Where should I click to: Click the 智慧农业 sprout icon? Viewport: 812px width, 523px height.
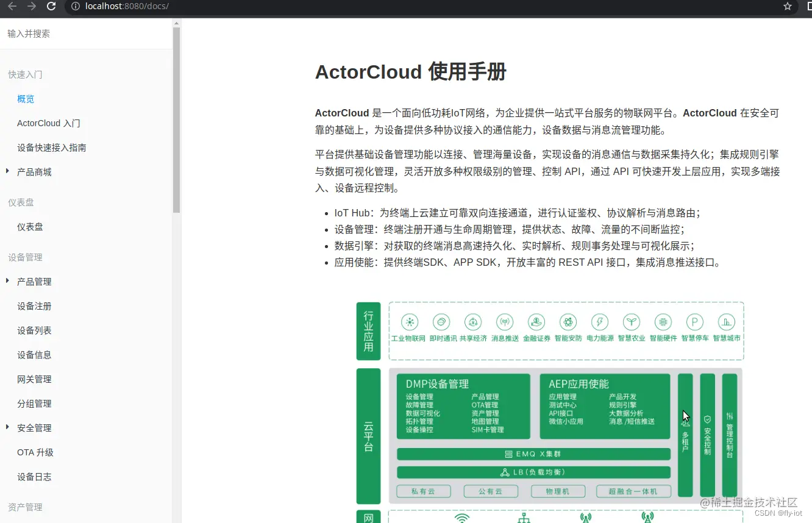click(632, 322)
